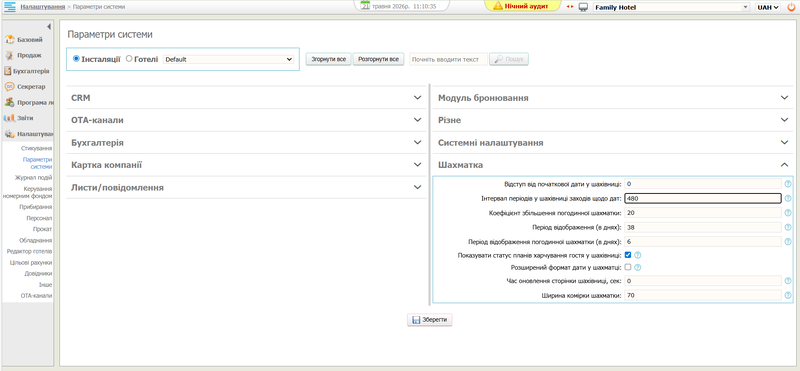Viewport: 800px width, 371px height.
Task: Open Прибирання in the sidebar
Action: pyautogui.click(x=36, y=207)
